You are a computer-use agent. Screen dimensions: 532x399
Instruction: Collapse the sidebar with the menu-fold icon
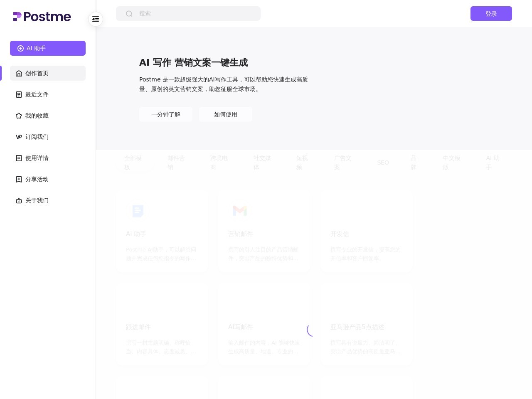pyautogui.click(x=96, y=19)
